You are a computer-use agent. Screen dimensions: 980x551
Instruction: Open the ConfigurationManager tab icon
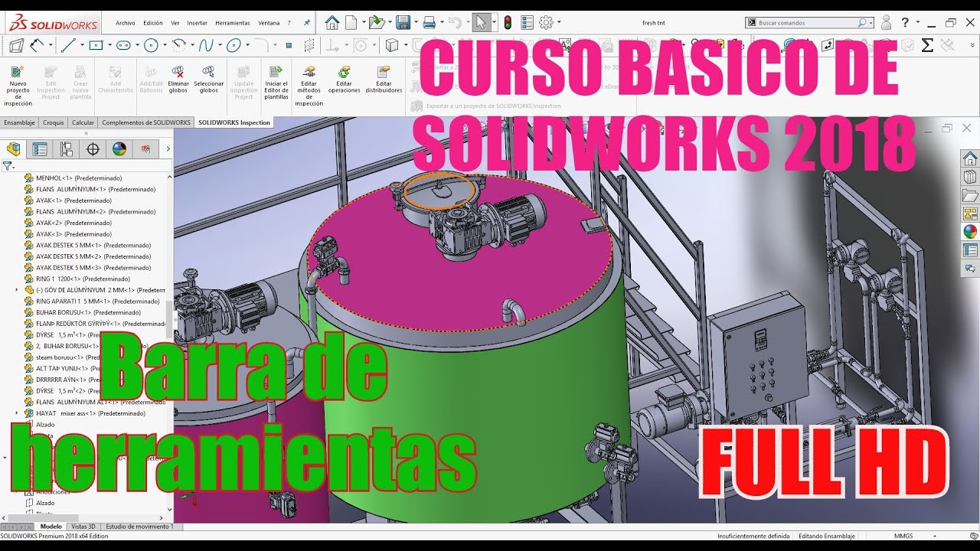[67, 148]
